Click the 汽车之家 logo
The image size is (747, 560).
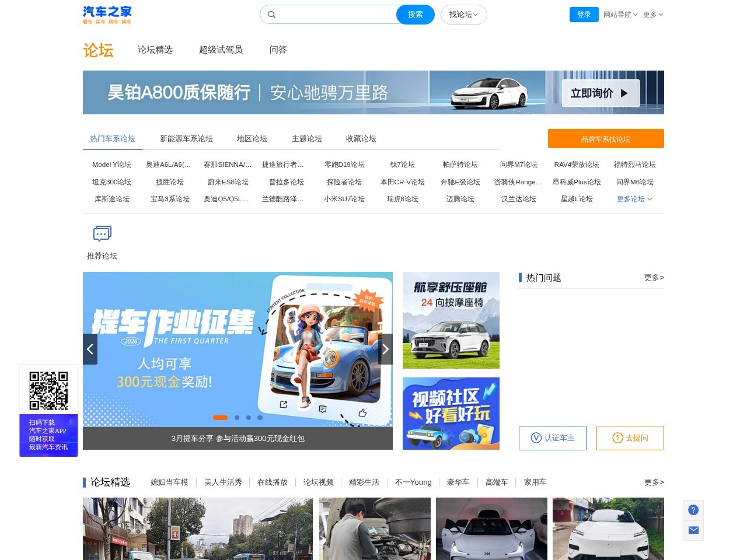107,15
